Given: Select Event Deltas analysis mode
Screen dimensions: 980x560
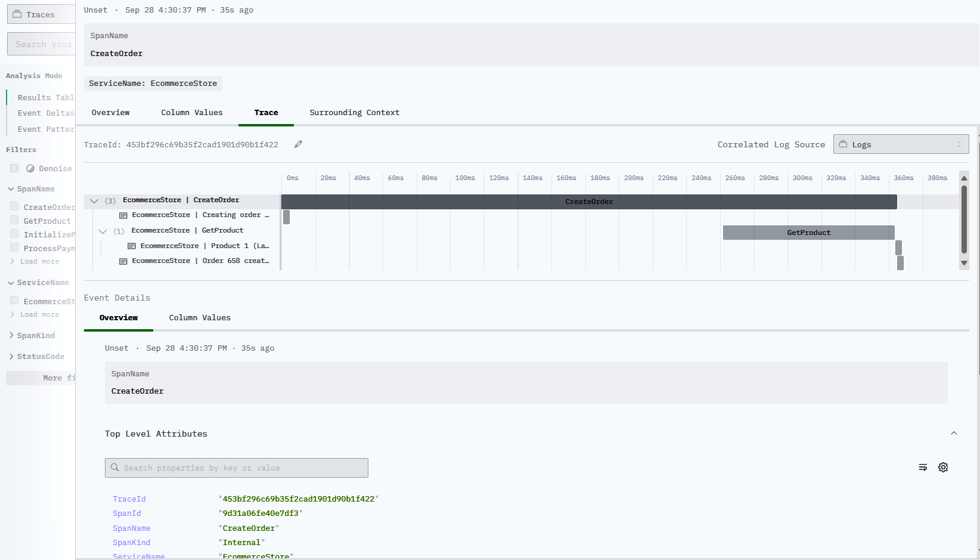Looking at the screenshot, I should click(46, 113).
